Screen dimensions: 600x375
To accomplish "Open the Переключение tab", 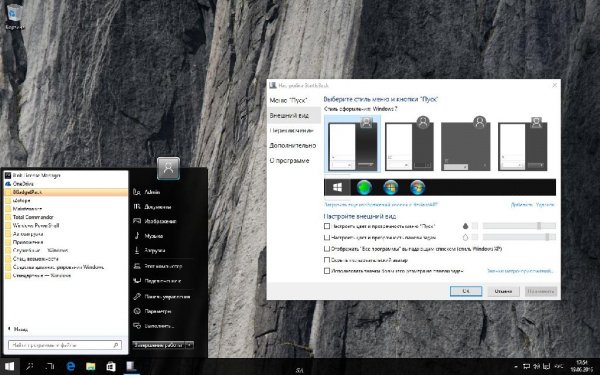I will coord(292,130).
